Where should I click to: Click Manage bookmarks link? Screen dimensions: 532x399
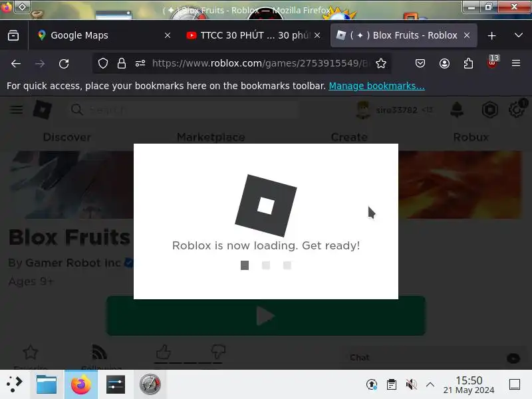(376, 86)
